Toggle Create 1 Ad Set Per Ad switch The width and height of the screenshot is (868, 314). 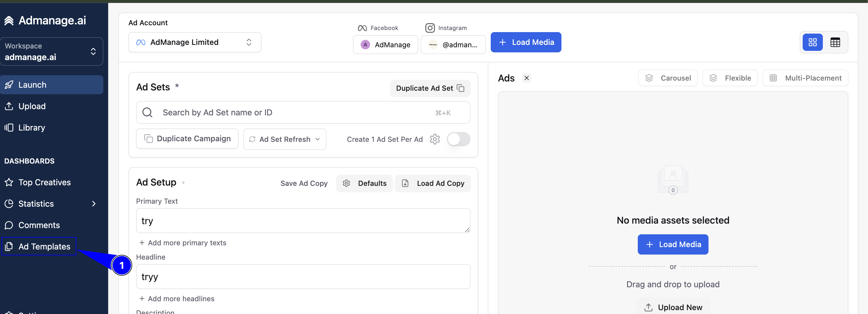tap(458, 139)
